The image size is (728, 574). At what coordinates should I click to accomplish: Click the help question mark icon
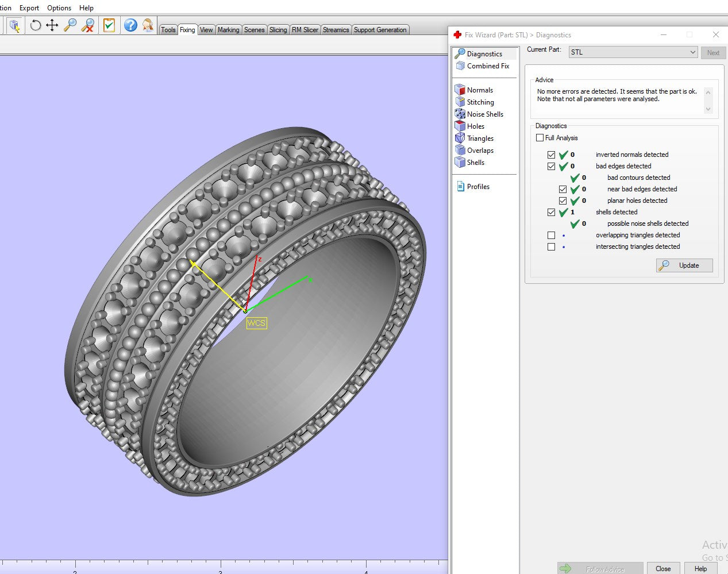[x=130, y=25]
